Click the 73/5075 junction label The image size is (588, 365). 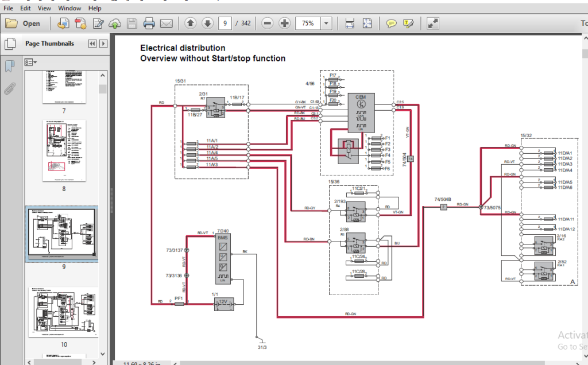point(492,207)
